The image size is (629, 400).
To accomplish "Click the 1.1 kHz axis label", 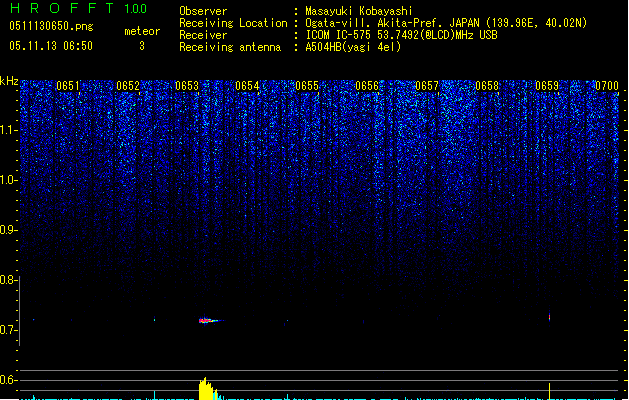I will click(9, 130).
